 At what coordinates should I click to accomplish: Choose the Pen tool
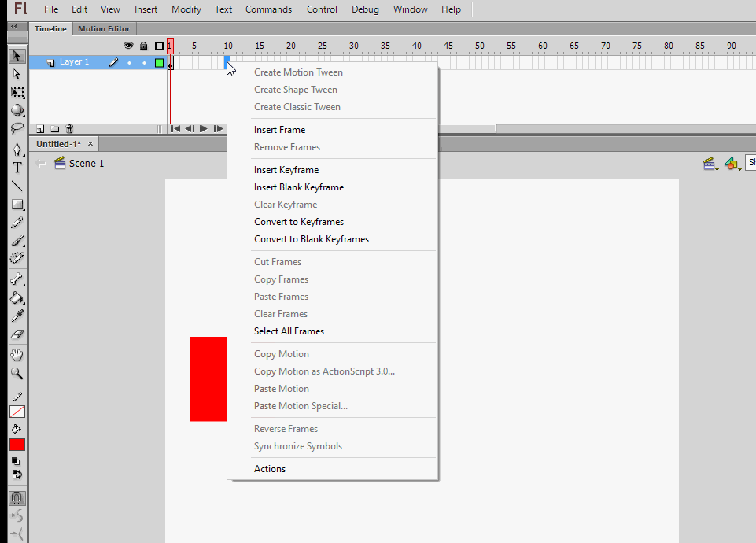[x=17, y=148]
